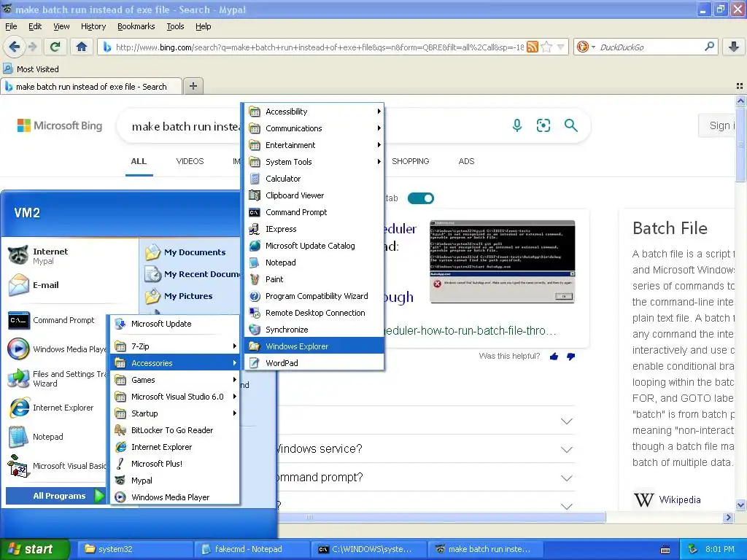Click the browser Back arrow button
The image size is (747, 560).
[x=15, y=47]
